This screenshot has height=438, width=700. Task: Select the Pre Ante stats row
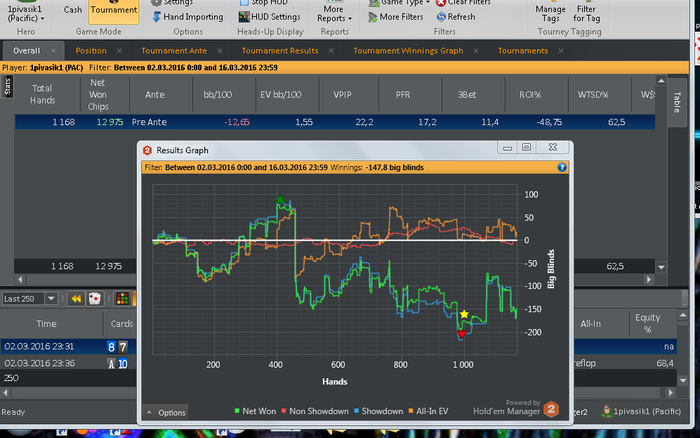(x=335, y=122)
